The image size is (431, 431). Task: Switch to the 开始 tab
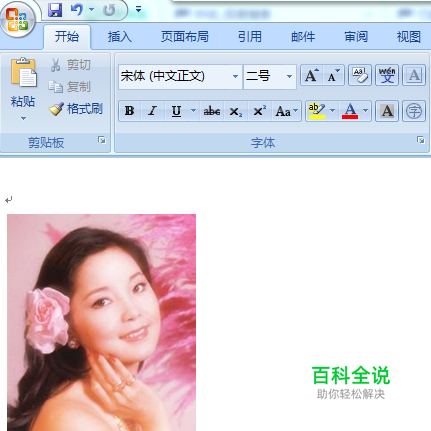[x=67, y=36]
